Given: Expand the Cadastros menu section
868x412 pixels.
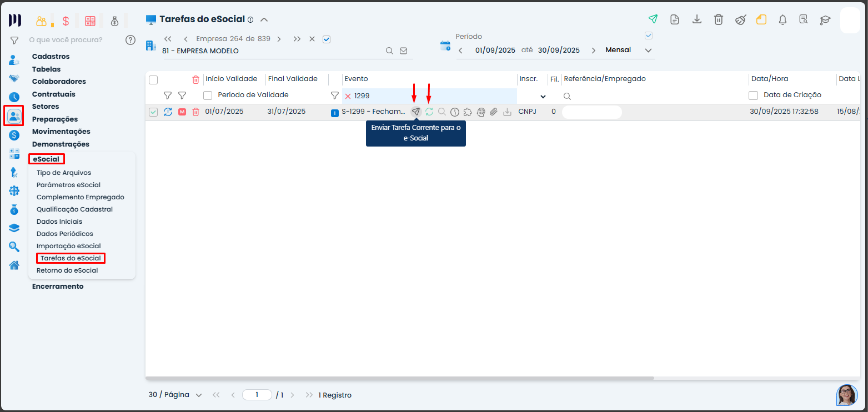Looking at the screenshot, I should [51, 57].
